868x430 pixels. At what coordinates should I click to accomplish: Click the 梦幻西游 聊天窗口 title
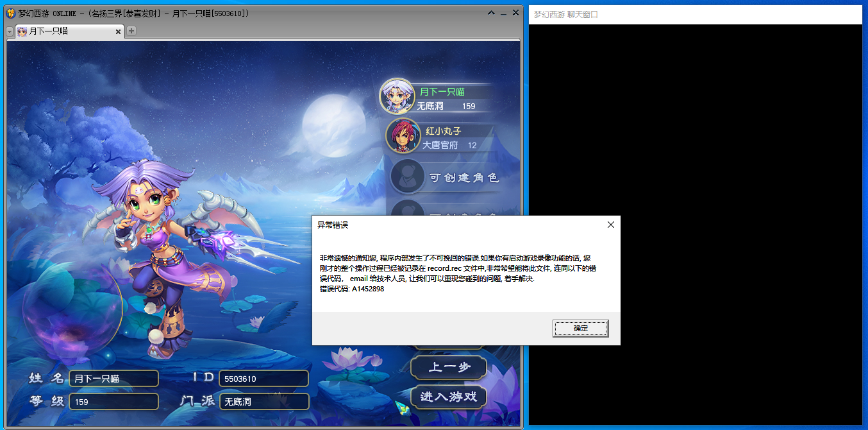(565, 14)
